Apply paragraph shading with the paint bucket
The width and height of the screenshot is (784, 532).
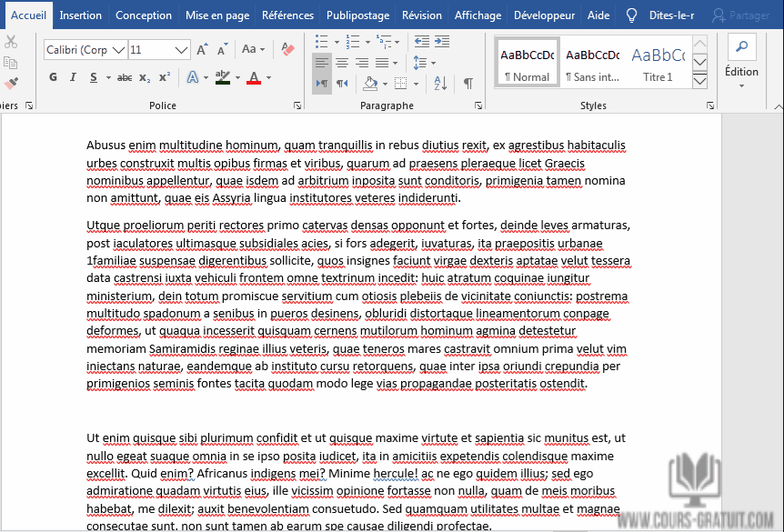[370, 84]
